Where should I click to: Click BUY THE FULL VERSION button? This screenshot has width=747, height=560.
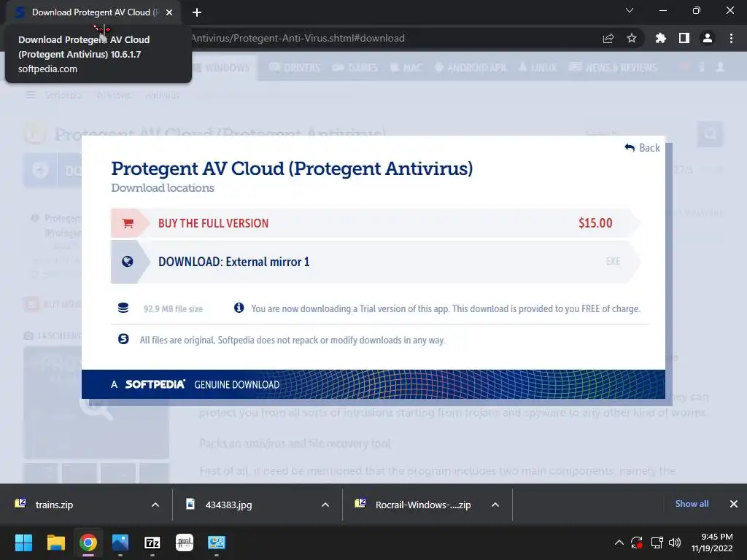(x=376, y=223)
